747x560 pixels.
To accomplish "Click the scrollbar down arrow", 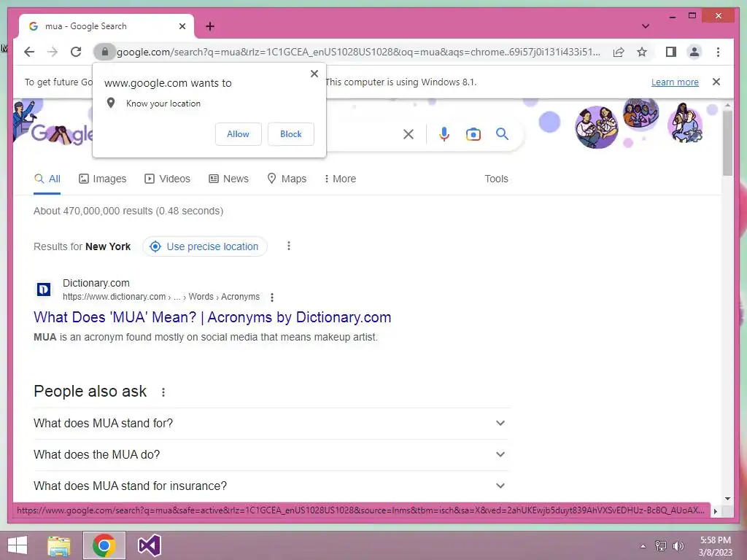I will 727,499.
